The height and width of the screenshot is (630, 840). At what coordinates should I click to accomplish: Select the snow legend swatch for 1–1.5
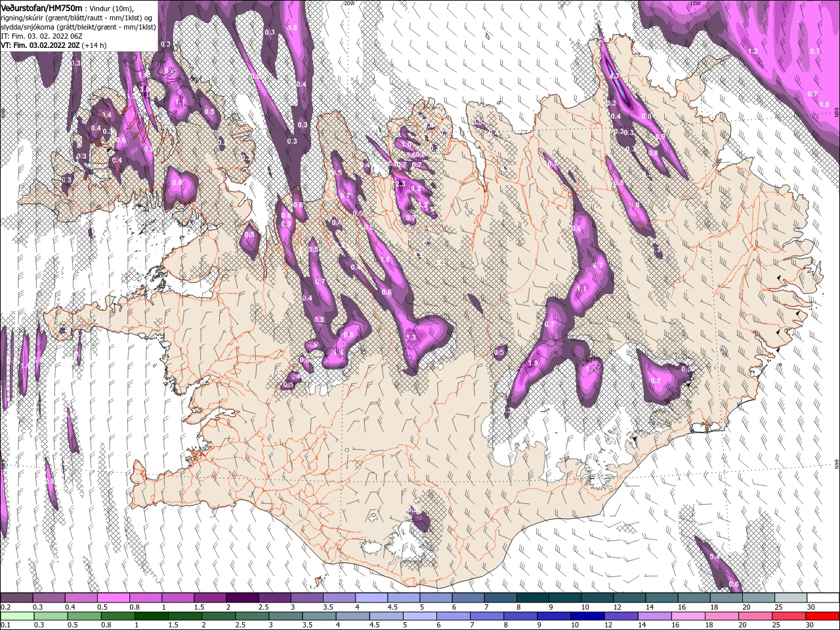(x=178, y=598)
